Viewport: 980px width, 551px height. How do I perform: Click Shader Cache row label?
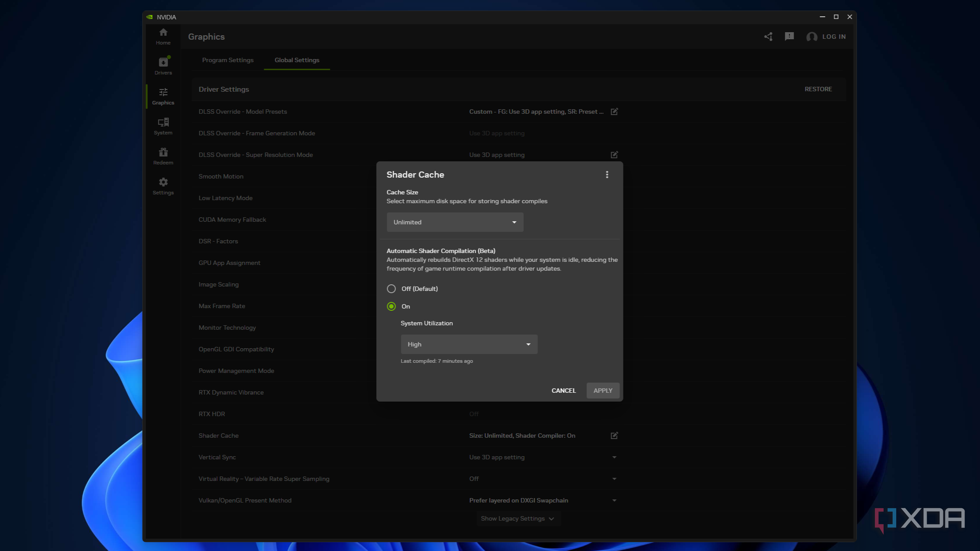click(x=219, y=436)
